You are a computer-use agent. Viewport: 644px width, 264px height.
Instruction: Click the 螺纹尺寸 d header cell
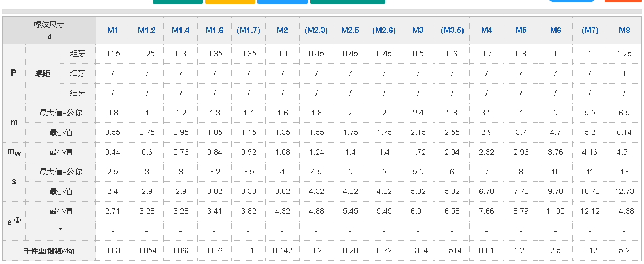click(49, 31)
